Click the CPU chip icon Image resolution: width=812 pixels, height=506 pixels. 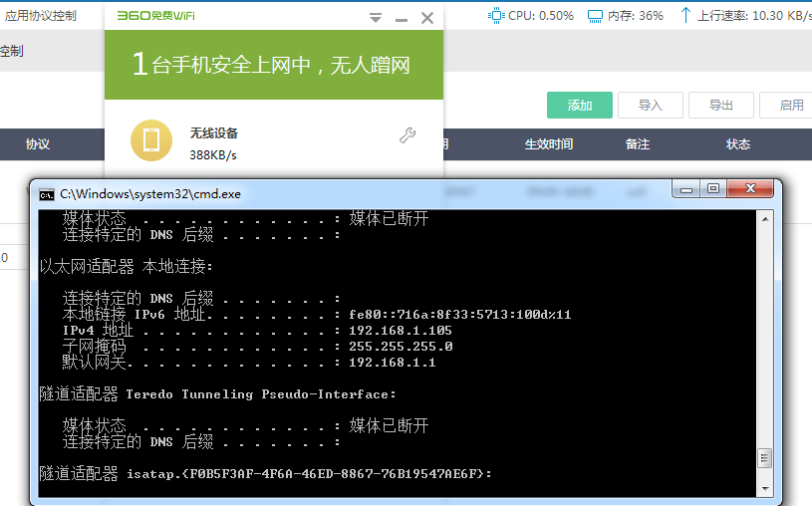pos(496,16)
